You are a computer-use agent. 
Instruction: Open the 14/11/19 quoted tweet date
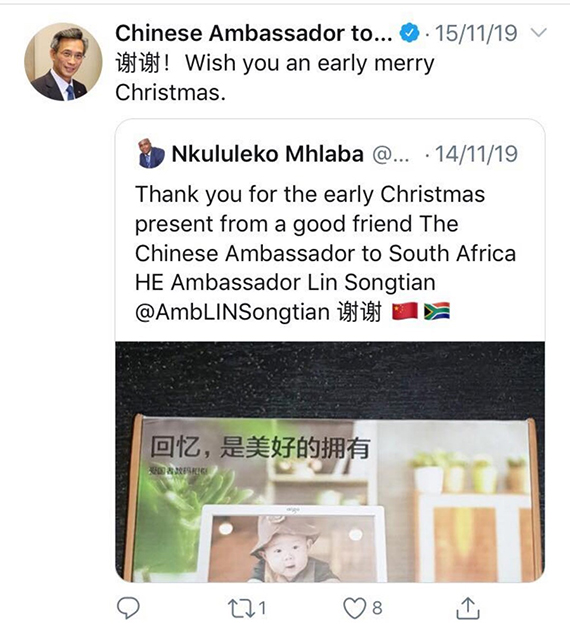pos(476,154)
